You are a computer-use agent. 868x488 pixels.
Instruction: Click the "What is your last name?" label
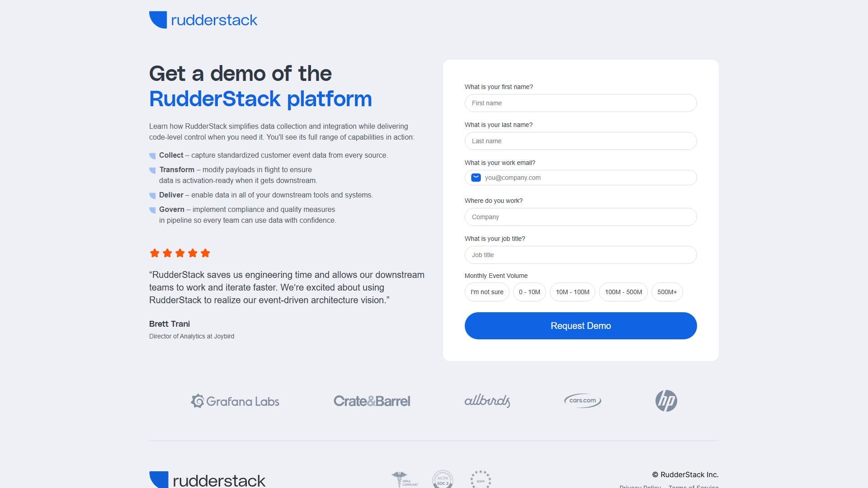[499, 125]
